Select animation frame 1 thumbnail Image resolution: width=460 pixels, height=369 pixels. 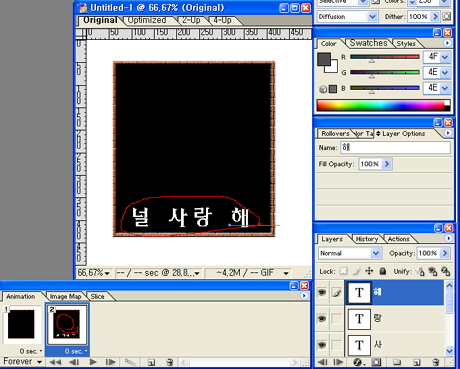[21, 324]
